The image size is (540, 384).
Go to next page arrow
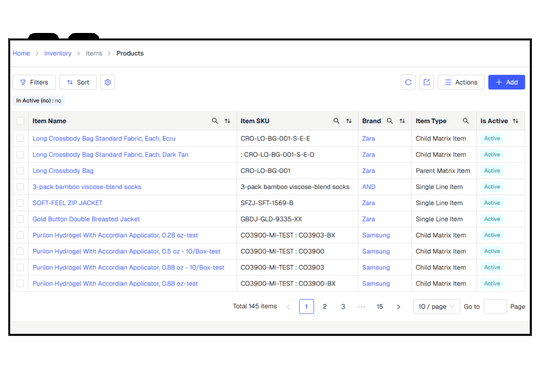coord(398,307)
